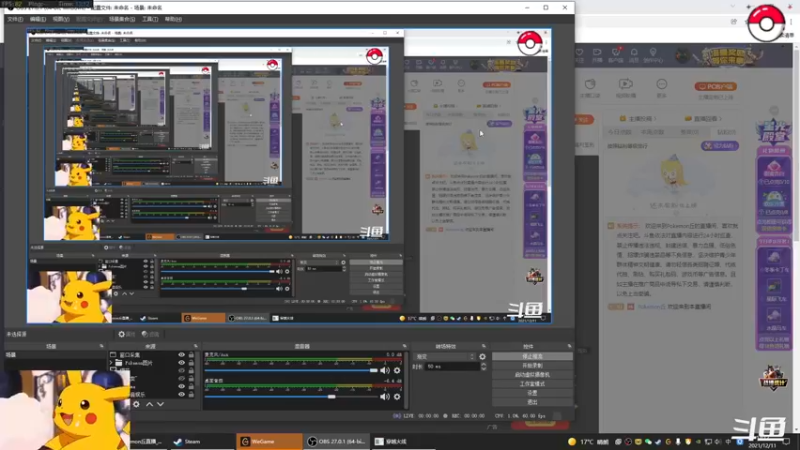Mute the 桌面音频 audio channel
This screenshot has width=800, height=450.
[x=385, y=396]
